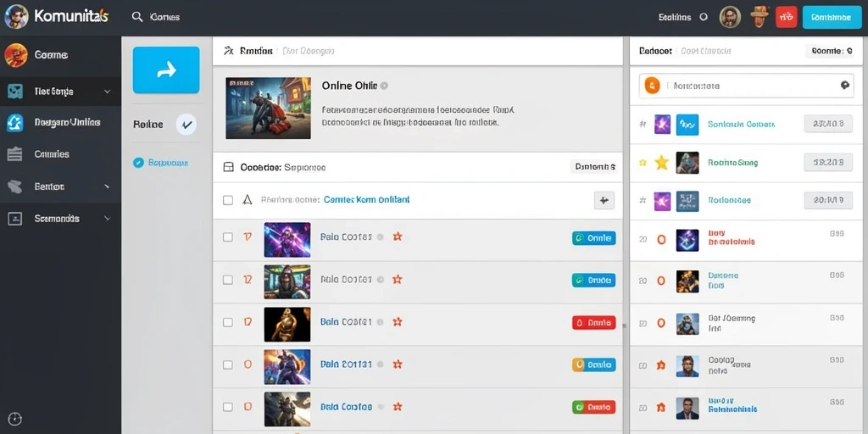Click the blue button in top right corner
This screenshot has width=868, height=434.
click(x=831, y=17)
